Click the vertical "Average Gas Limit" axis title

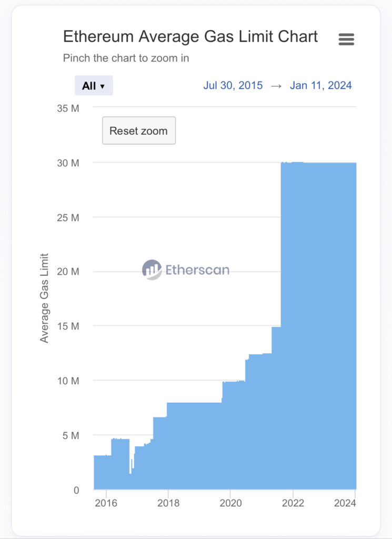pyautogui.click(x=45, y=298)
